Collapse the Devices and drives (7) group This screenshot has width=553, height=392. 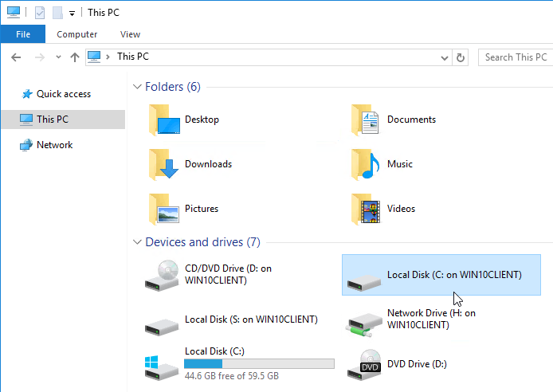point(137,242)
